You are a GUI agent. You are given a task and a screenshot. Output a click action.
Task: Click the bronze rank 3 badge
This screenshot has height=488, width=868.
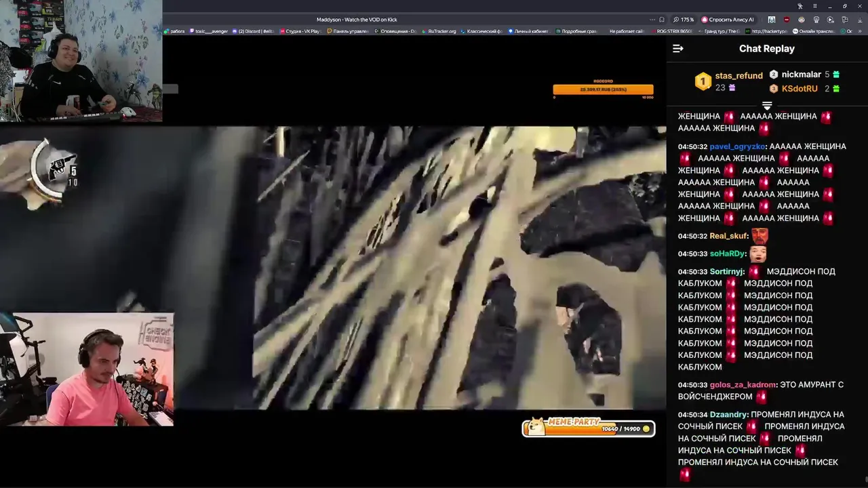(x=774, y=89)
